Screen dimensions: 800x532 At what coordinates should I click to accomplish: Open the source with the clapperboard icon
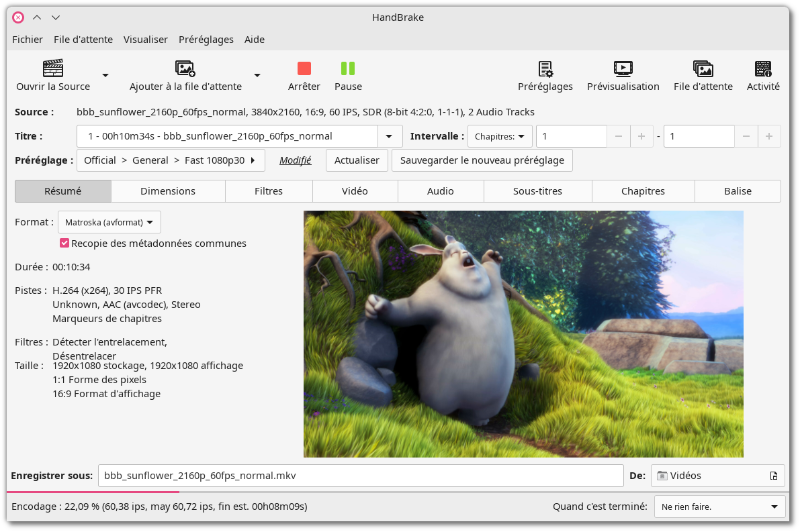53,68
